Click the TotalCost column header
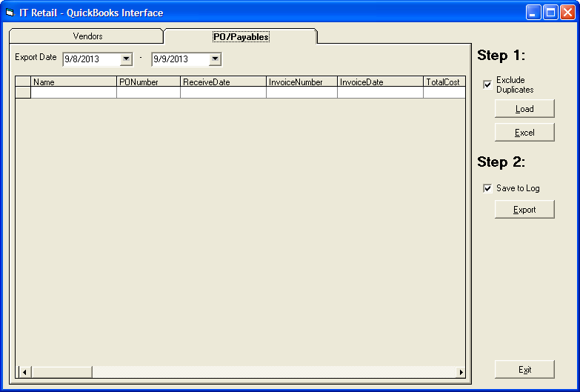This screenshot has height=392, width=580. click(x=444, y=82)
